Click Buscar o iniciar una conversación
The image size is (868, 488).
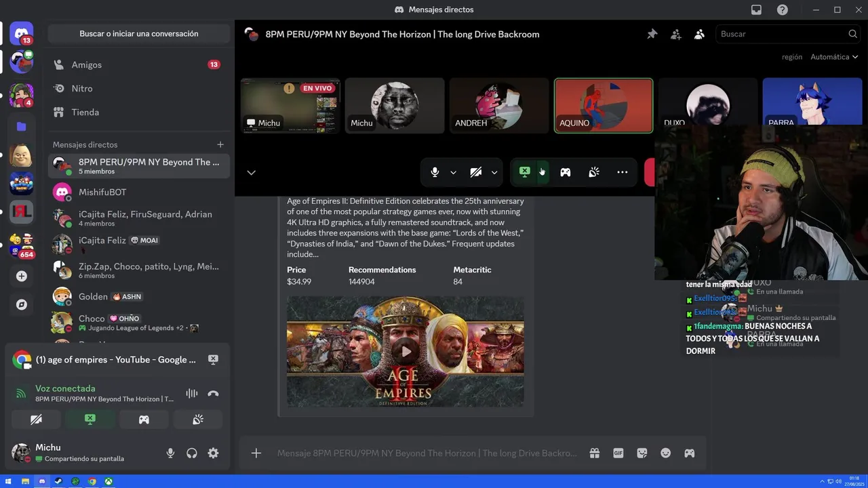tap(139, 34)
